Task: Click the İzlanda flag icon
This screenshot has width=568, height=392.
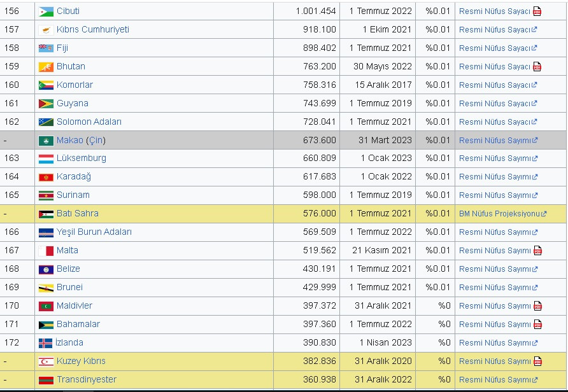Action: point(45,343)
